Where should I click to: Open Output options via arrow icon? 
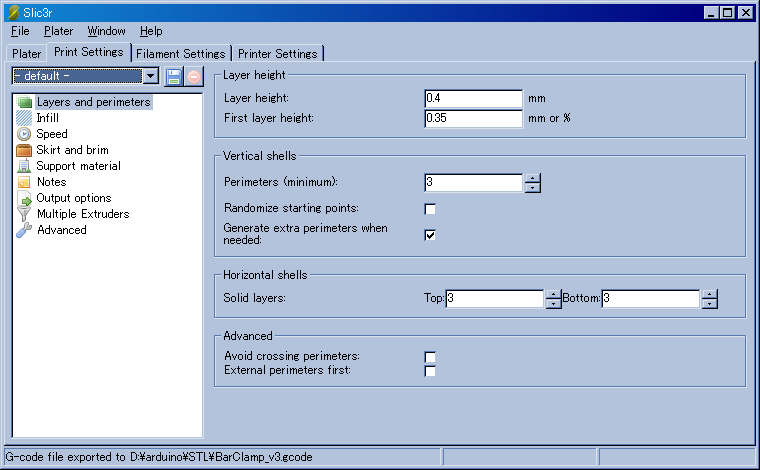(x=24, y=198)
